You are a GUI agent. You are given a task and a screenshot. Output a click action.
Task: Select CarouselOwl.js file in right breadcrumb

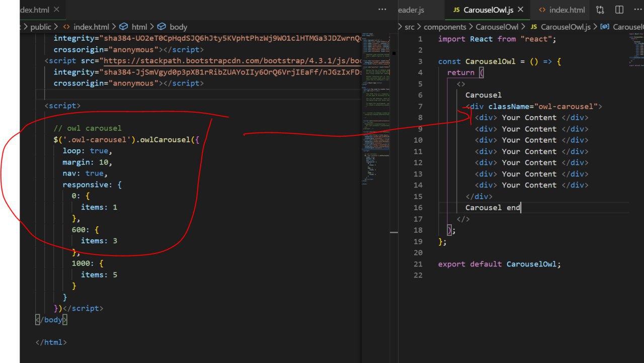565,27
